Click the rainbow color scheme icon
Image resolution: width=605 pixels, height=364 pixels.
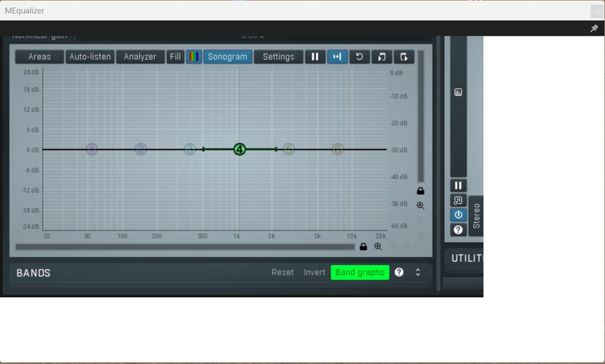click(x=194, y=57)
